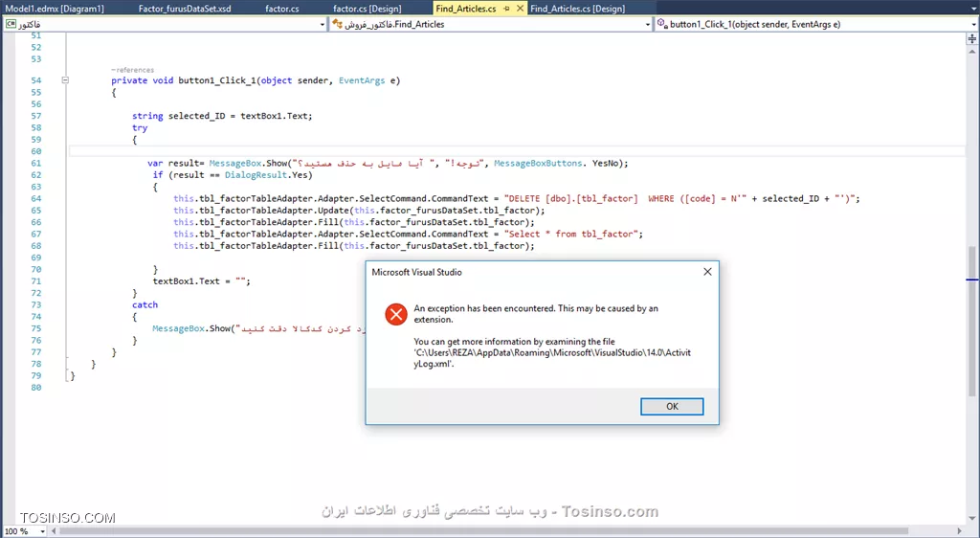Click the DELETE command string on line 64
The height and width of the screenshot is (538, 980).
679,199
